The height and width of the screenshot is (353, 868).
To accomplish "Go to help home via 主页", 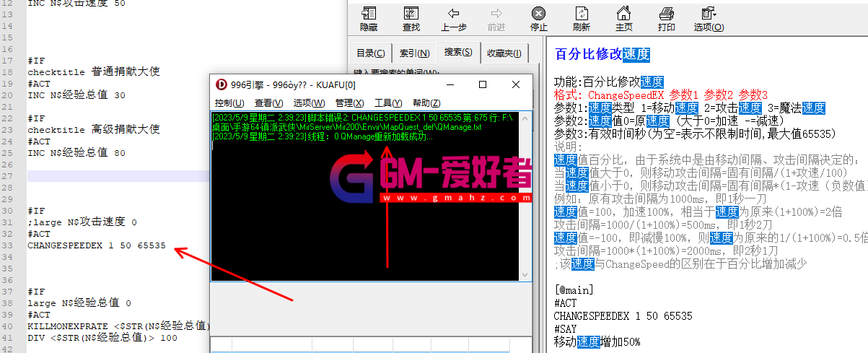I will 623,19.
